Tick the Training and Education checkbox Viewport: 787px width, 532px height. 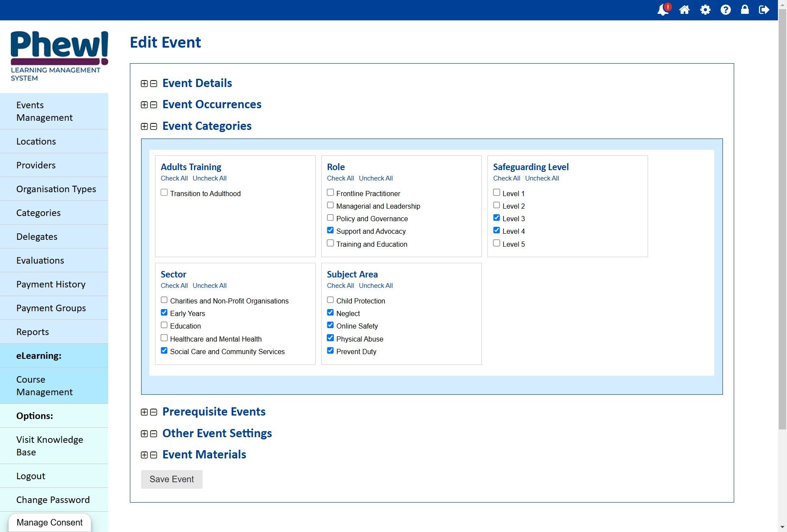pyautogui.click(x=330, y=243)
